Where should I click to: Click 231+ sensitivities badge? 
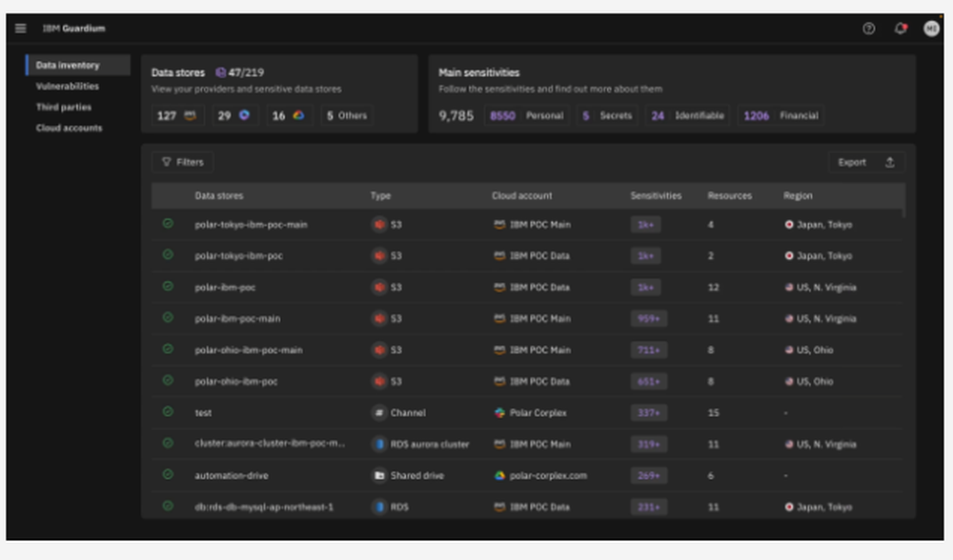click(x=648, y=508)
